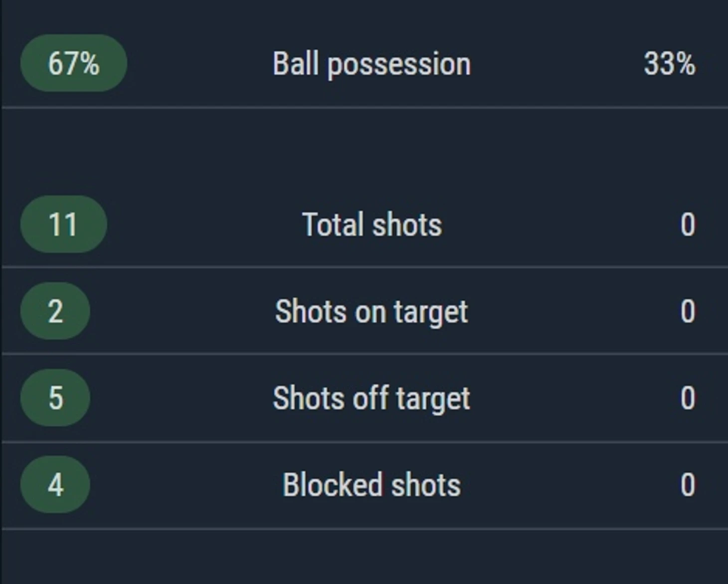Click the zero in Total shots row
This screenshot has height=584, width=728.
point(688,225)
